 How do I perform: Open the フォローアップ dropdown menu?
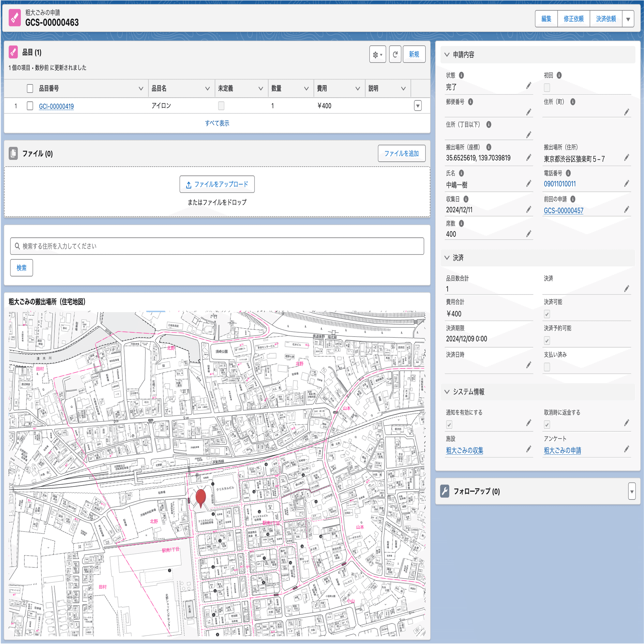(x=632, y=491)
